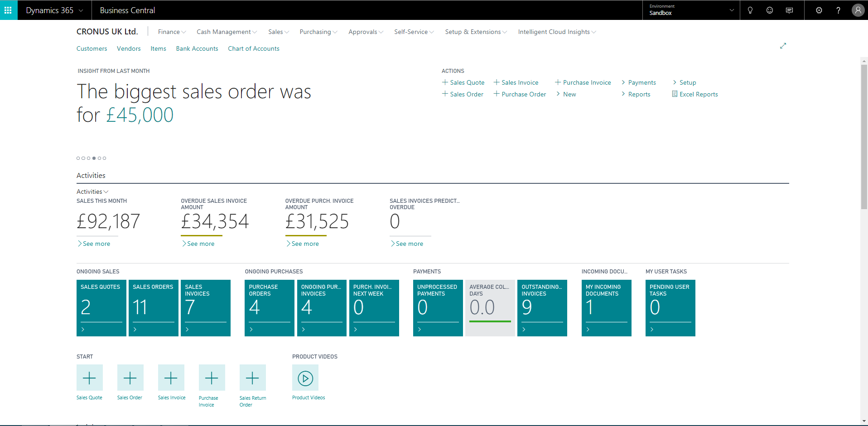This screenshot has width=868, height=426.
Task: See more for Sales This Month
Action: click(x=94, y=244)
